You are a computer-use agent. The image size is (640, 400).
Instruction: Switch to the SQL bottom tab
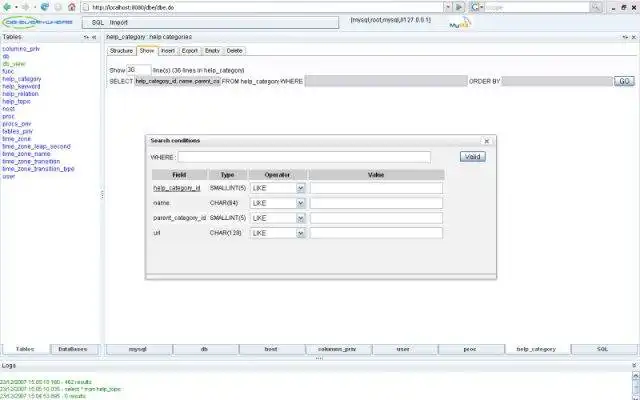[x=603, y=349]
